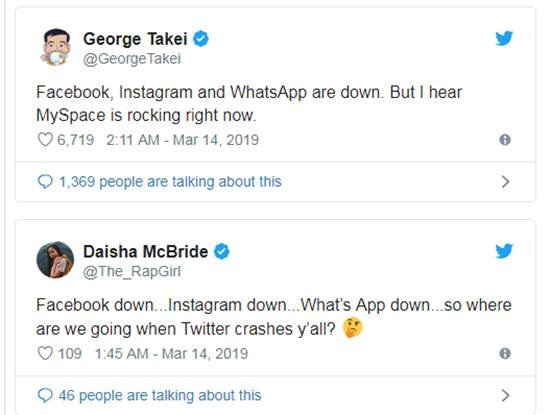Image resolution: width=550 pixels, height=415 pixels.
Task: Click the Twitter bird icon on George Takei's tweet
Action: 504,38
